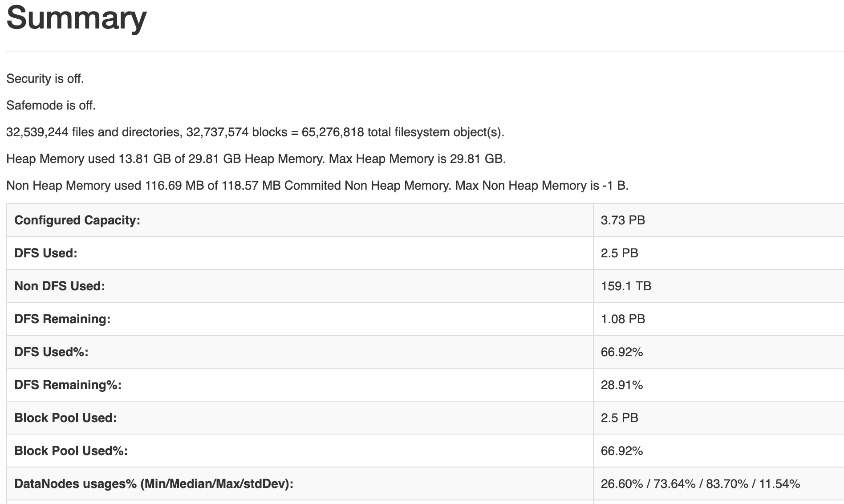Click the DataNodes usages% label
Screen dimensions: 844x504
pyautogui.click(x=154, y=484)
